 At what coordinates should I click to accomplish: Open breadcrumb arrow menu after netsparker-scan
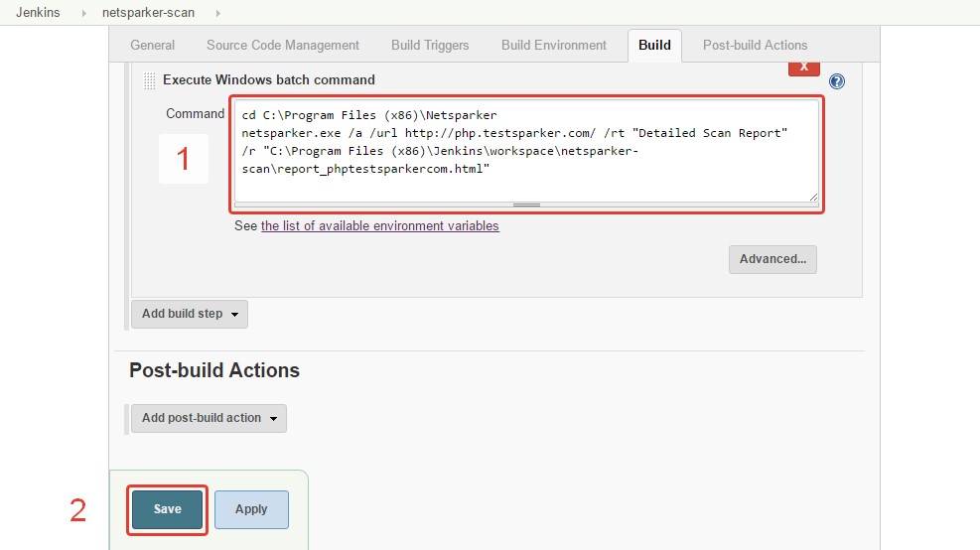217,13
